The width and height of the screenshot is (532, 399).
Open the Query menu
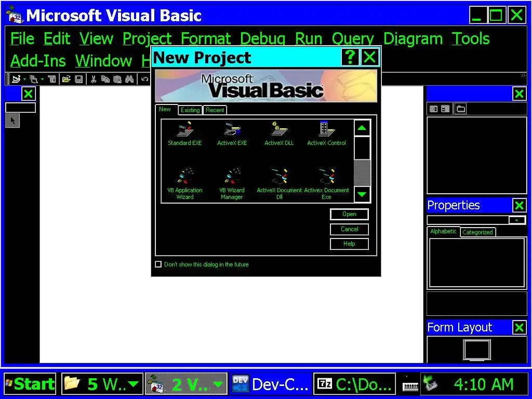point(353,38)
